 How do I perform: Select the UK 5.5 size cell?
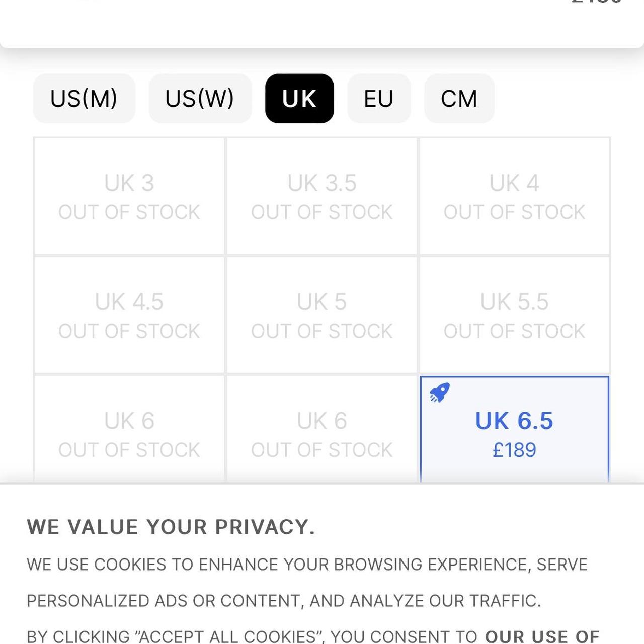[x=514, y=315]
